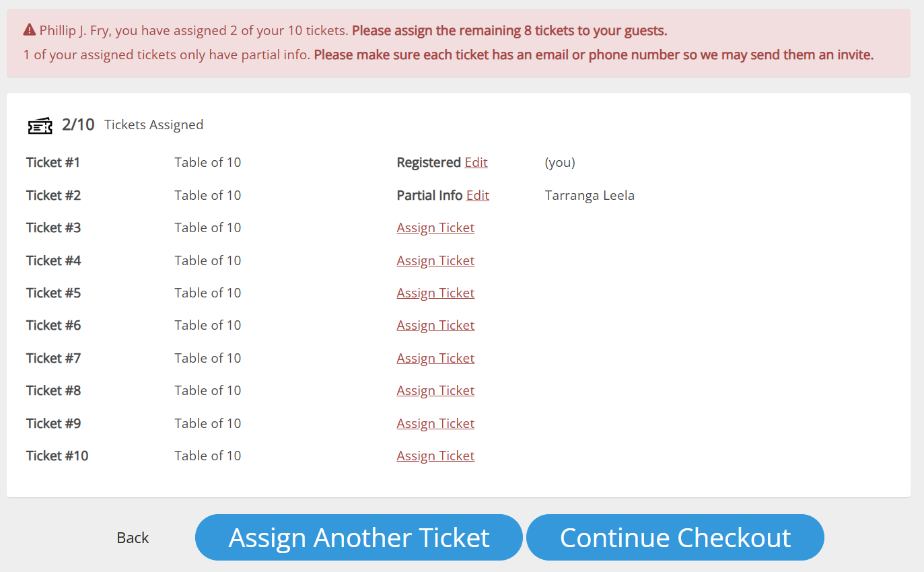Edit Tarranga Leela's partial info ticket
The height and width of the screenshot is (572, 924).
[477, 196]
